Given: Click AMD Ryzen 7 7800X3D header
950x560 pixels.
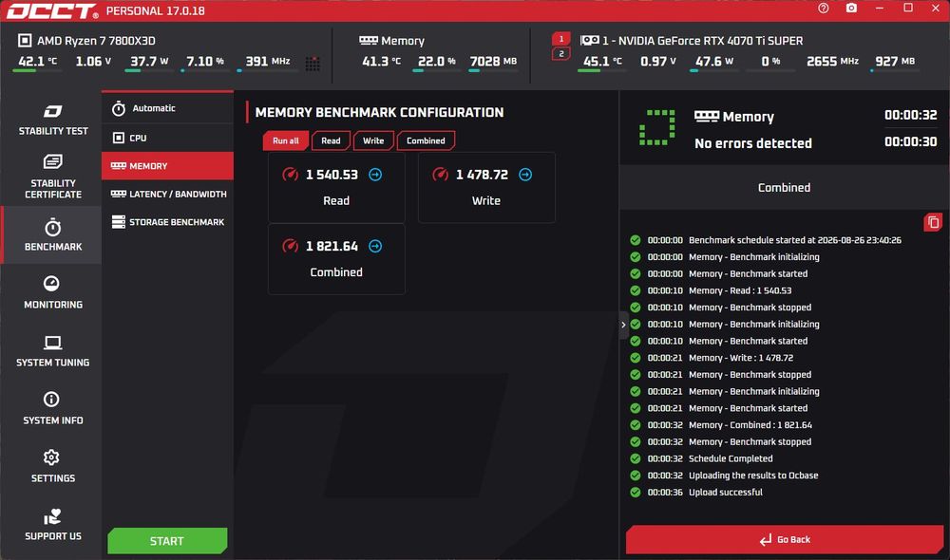Looking at the screenshot, I should click(x=96, y=41).
